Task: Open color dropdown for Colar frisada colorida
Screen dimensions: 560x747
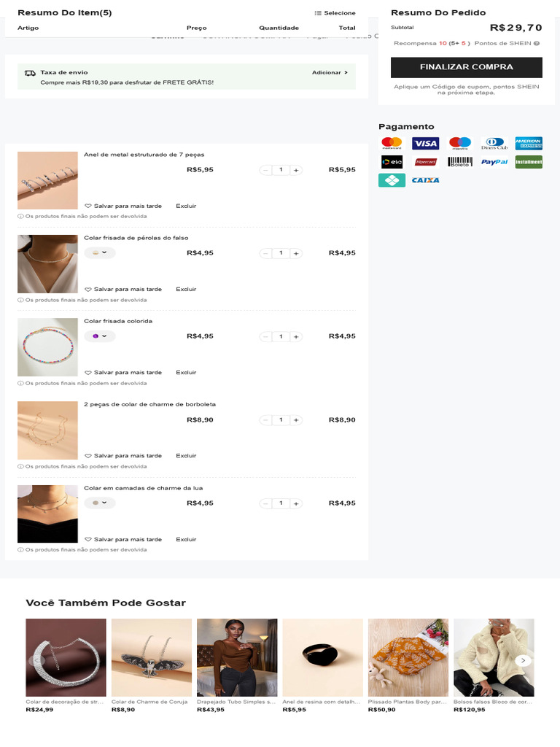Action: click(x=99, y=336)
